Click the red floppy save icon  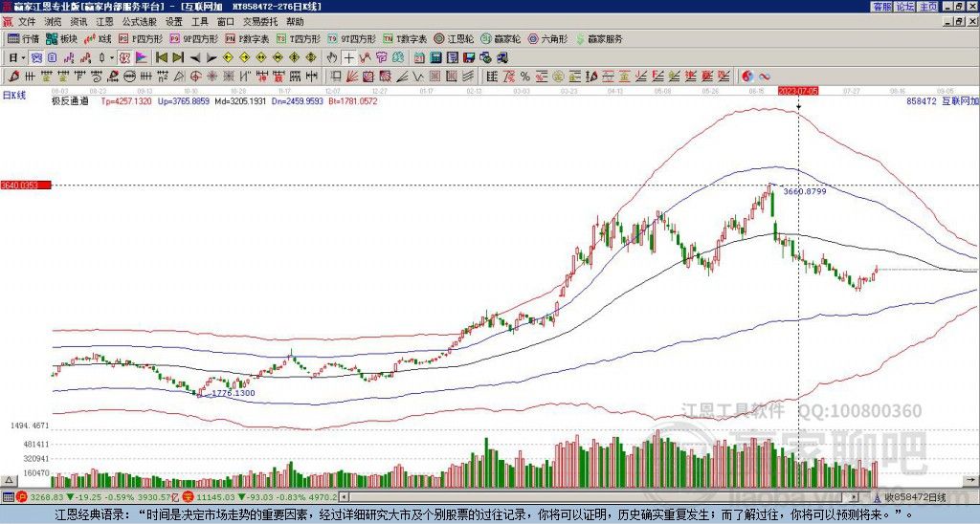[469, 57]
